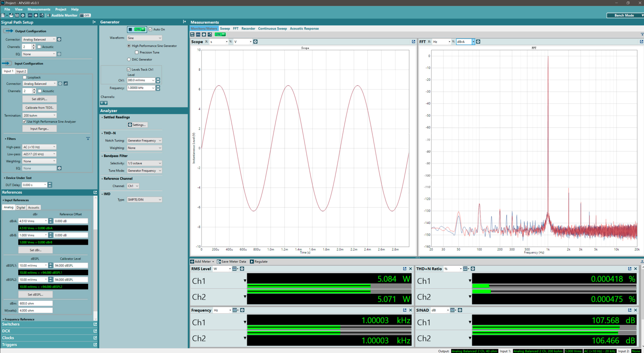The height and width of the screenshot is (353, 644).
Task: Open Output EQ settings gear icon
Action: pyautogui.click(x=59, y=54)
